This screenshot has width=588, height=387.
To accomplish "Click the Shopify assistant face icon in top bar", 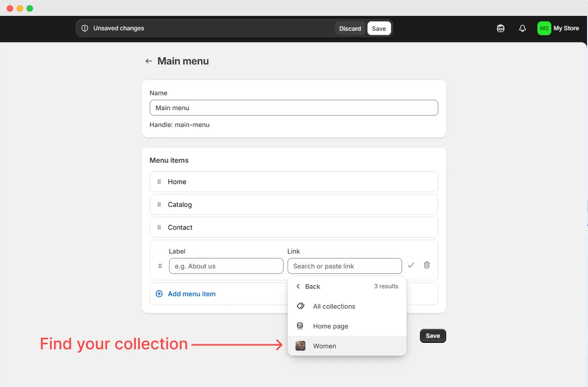I will [x=501, y=28].
